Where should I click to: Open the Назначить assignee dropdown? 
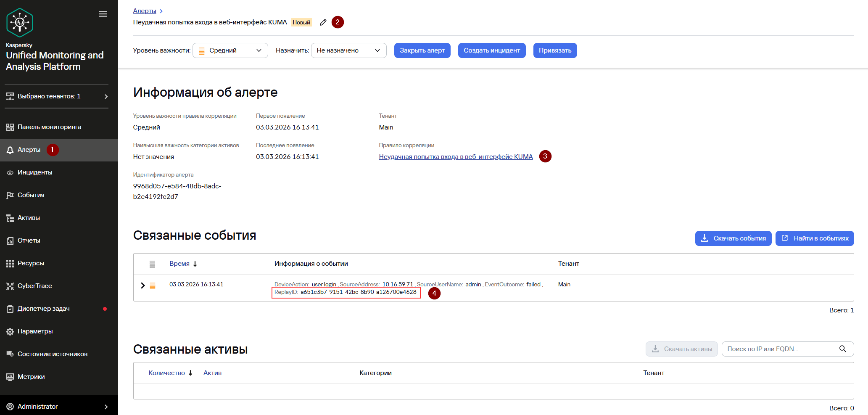point(349,50)
